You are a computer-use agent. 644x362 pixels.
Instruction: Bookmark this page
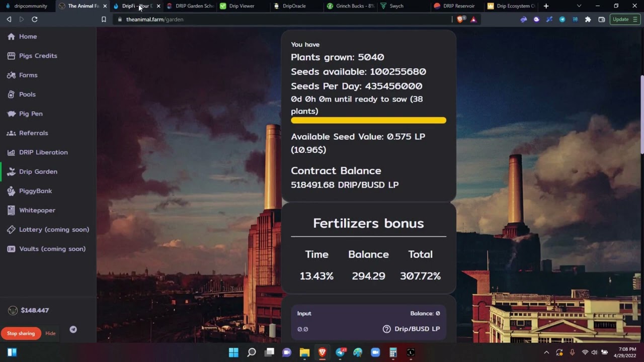point(104,19)
